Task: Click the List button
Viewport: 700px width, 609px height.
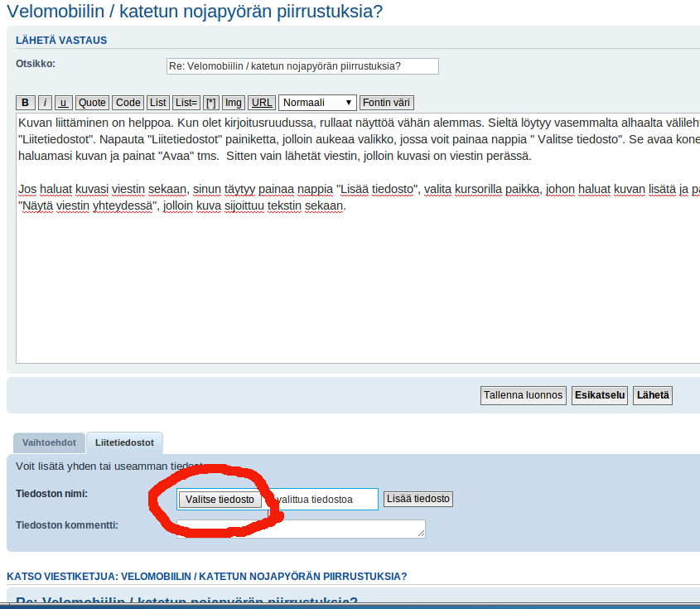Action: tap(158, 103)
